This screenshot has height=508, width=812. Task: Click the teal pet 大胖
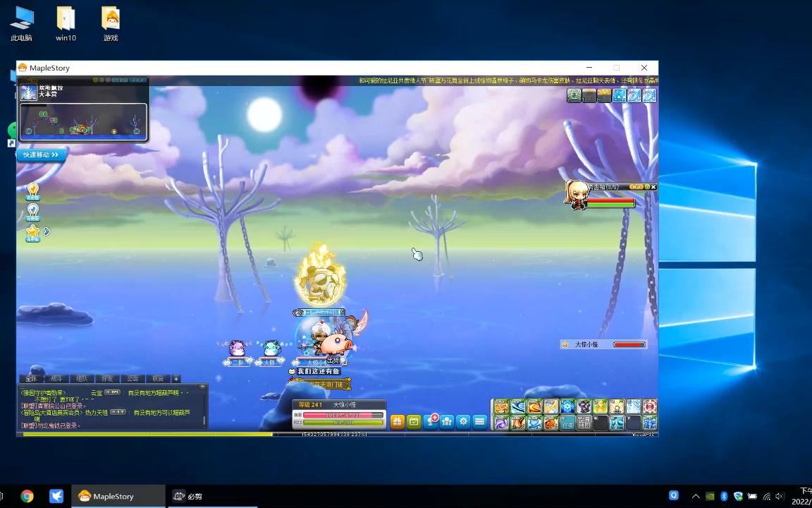[x=271, y=349]
